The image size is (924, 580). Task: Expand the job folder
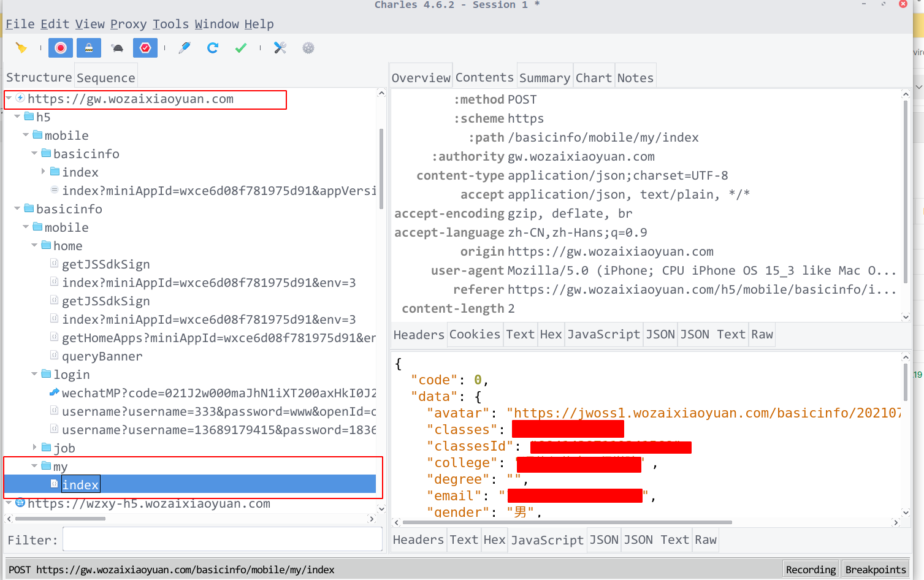click(35, 448)
